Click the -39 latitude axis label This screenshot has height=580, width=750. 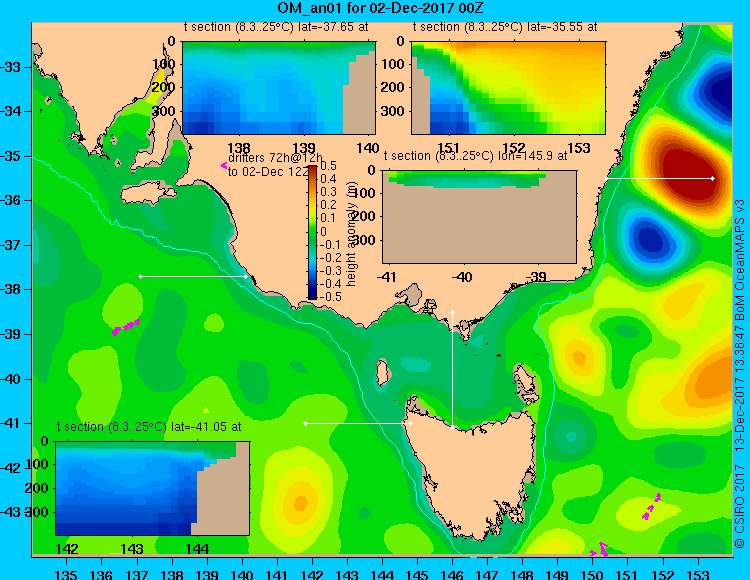(11, 334)
